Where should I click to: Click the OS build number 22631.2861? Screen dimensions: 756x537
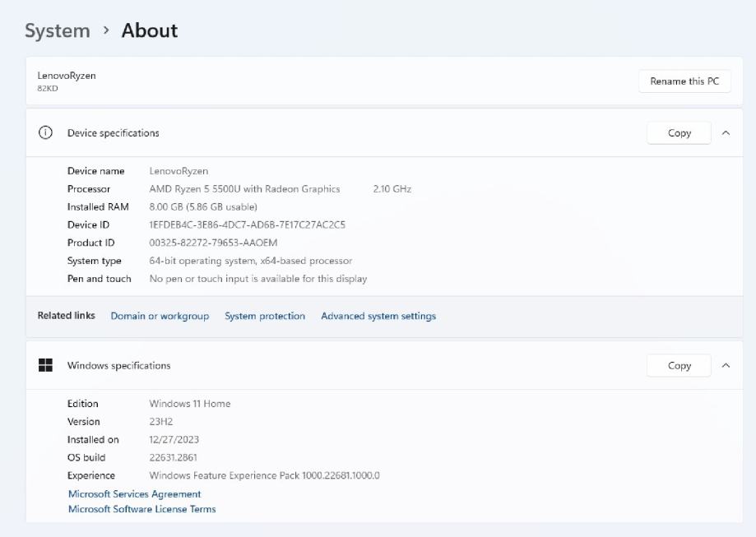click(x=173, y=457)
